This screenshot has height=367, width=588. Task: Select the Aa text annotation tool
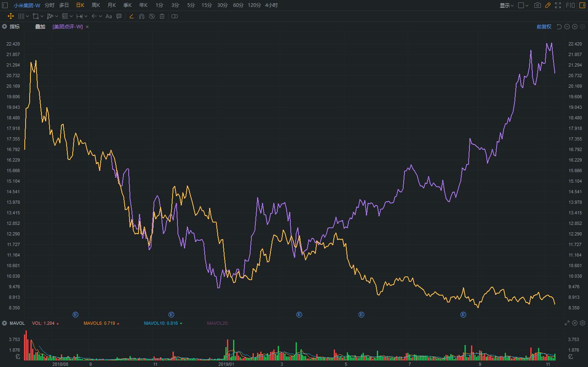click(108, 16)
